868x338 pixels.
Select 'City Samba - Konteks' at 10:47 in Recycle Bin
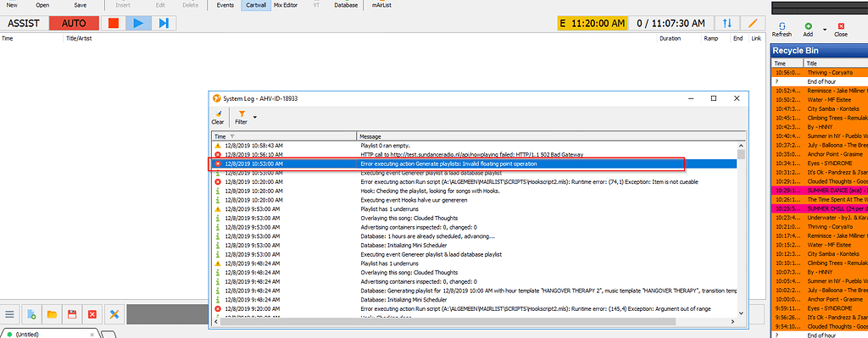pyautogui.click(x=820, y=108)
